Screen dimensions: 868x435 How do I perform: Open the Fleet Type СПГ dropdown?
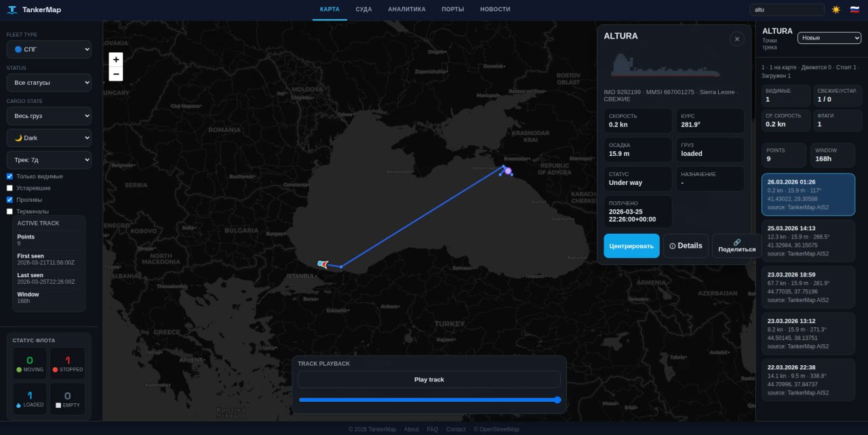pos(49,49)
